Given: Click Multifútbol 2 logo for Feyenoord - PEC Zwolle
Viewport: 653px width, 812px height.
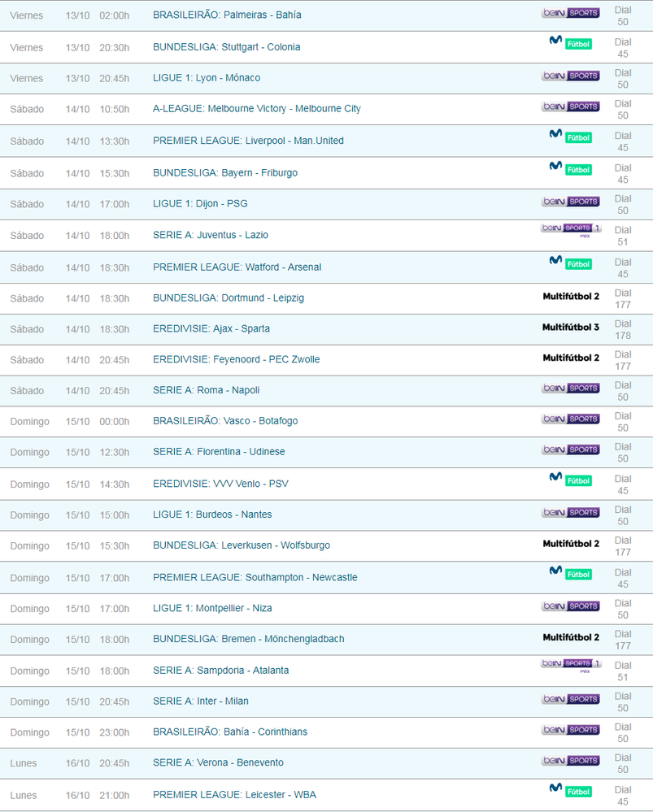Looking at the screenshot, I should pyautogui.click(x=571, y=358).
